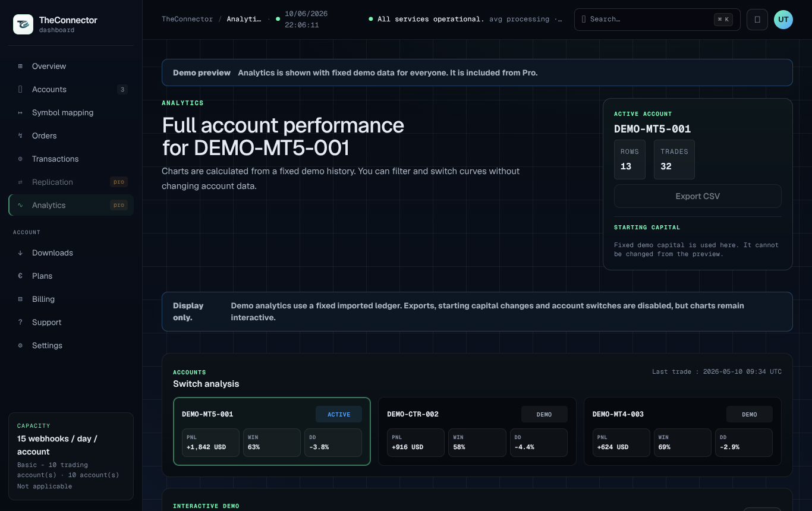812x511 pixels.
Task: Click the Export CSV button
Action: 698,196
